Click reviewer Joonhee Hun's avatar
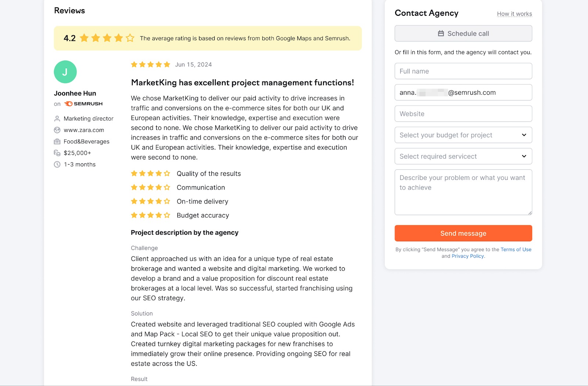 coord(66,72)
